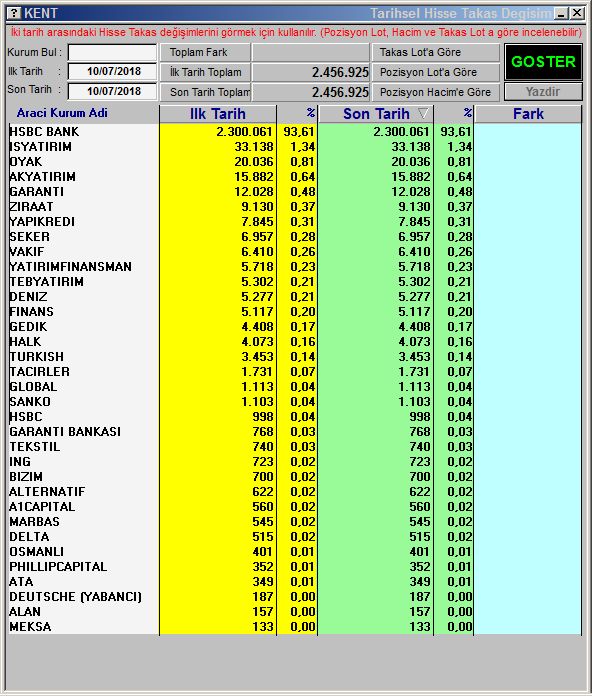The width and height of the screenshot is (592, 696).
Task: Click the Son Tarih date field
Action: click(112, 91)
